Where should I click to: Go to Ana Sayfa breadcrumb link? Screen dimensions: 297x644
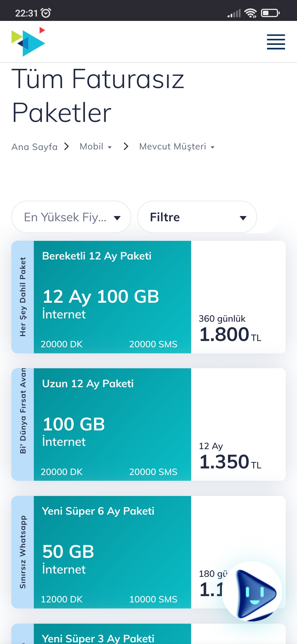point(34,147)
